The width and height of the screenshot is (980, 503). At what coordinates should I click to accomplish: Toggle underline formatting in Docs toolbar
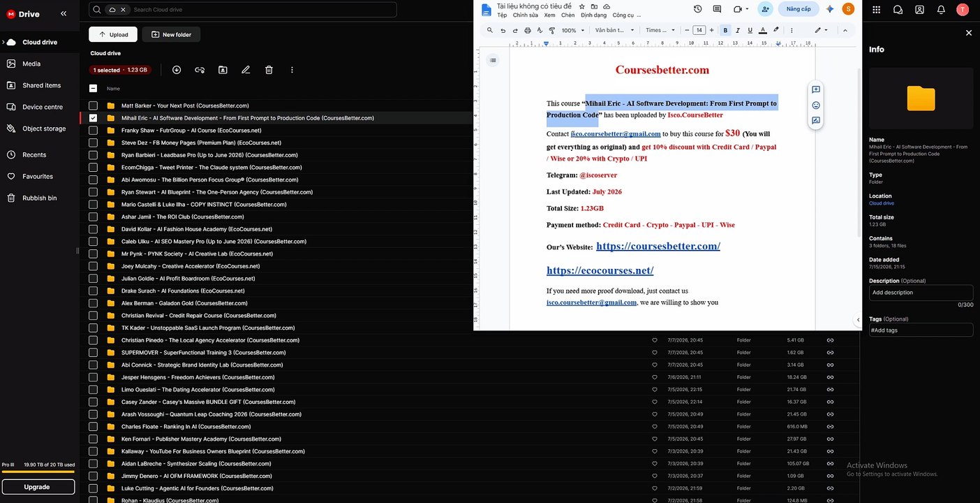point(750,30)
